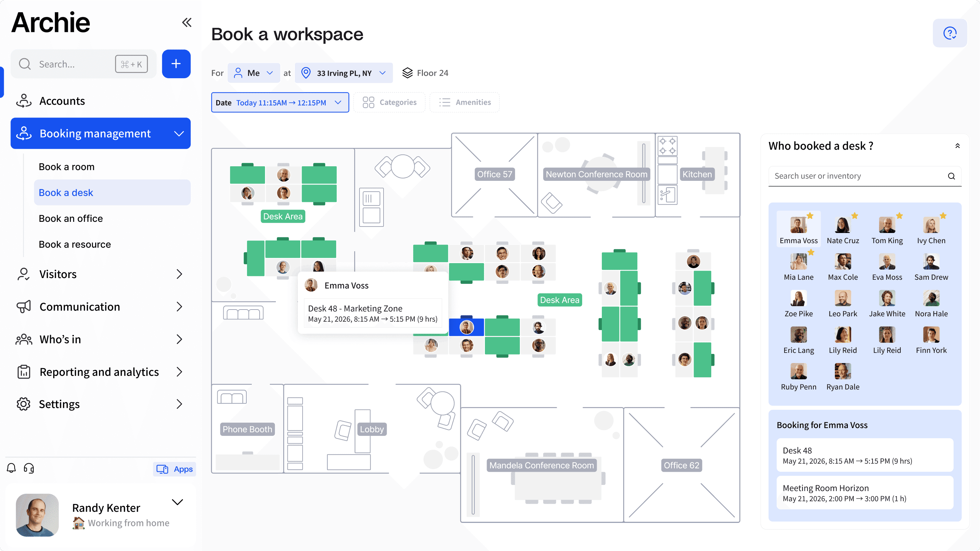Select the blue highlighted desk 48
This screenshot has height=551, width=980.
(466, 327)
